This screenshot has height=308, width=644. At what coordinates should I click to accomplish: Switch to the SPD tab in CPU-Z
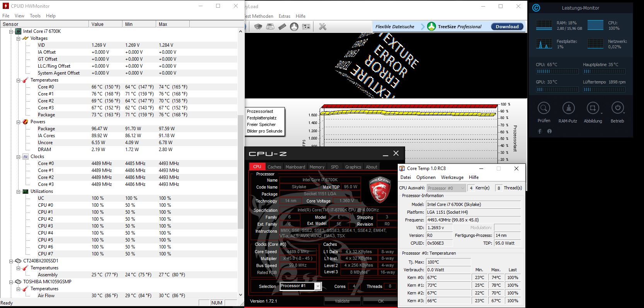(335, 167)
